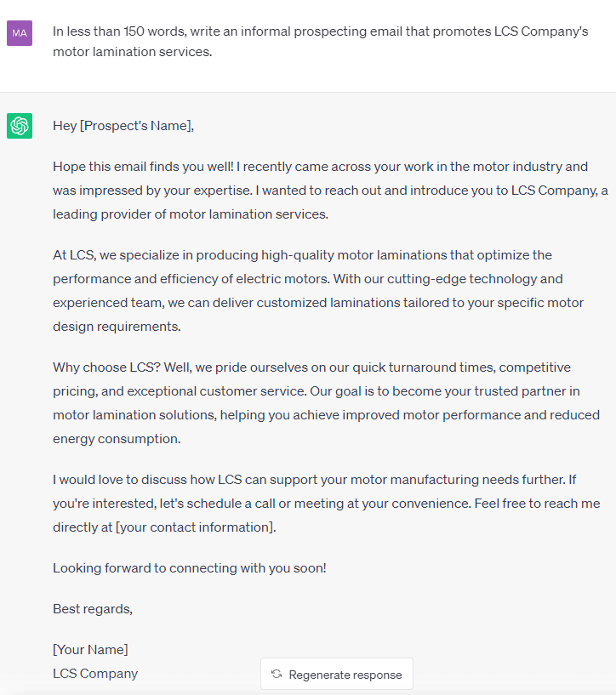Click the LCS Company signature line
The width and height of the screenshot is (616, 695).
[95, 673]
